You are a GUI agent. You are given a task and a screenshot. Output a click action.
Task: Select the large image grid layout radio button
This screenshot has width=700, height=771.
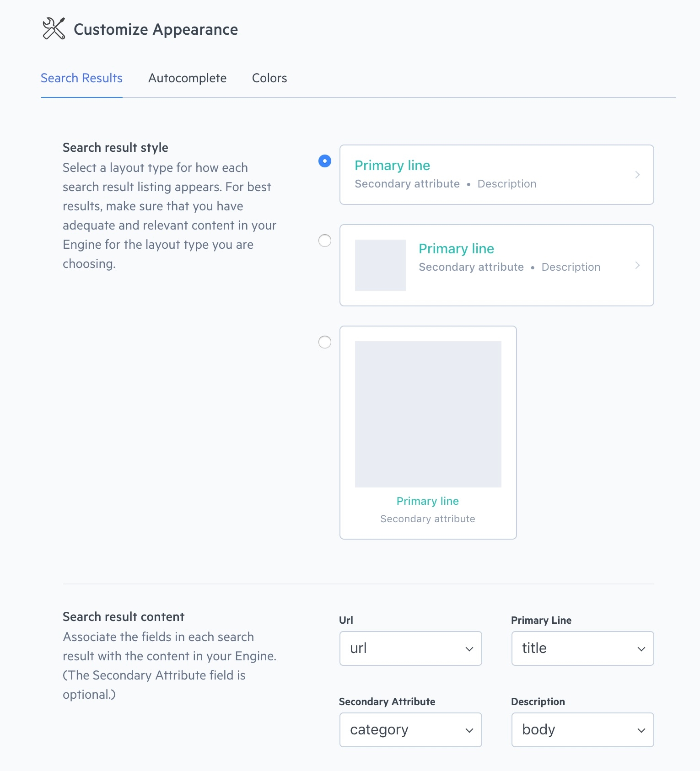[x=325, y=342]
